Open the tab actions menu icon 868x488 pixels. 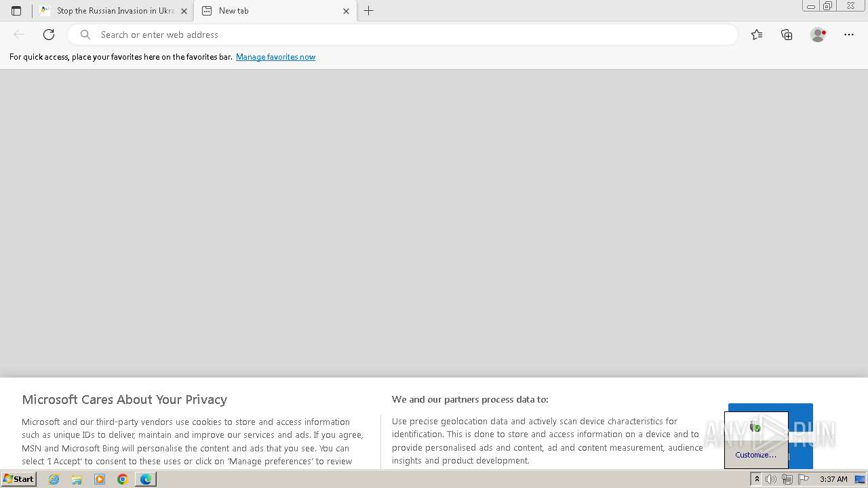(x=16, y=11)
